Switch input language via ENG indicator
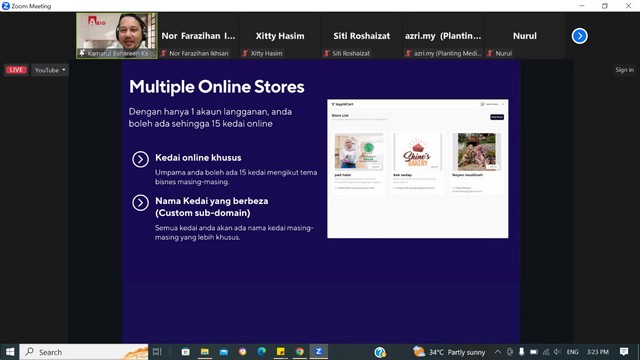Image resolution: width=640 pixels, height=360 pixels. 572,352
